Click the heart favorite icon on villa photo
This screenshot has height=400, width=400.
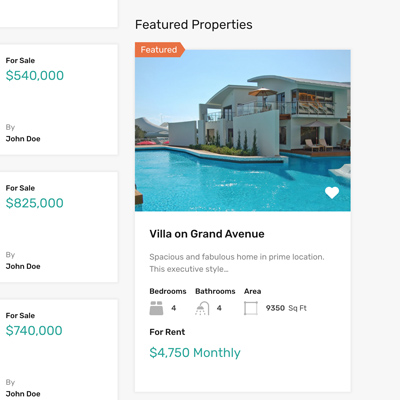(x=332, y=193)
